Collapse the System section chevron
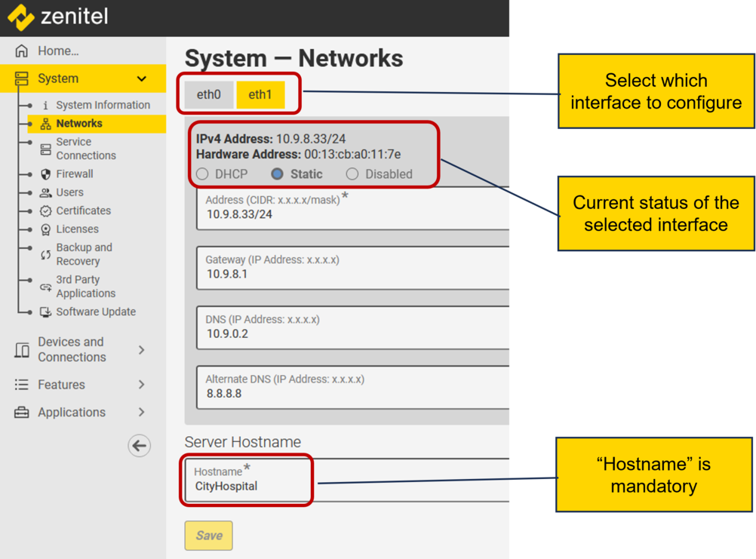 (x=141, y=78)
